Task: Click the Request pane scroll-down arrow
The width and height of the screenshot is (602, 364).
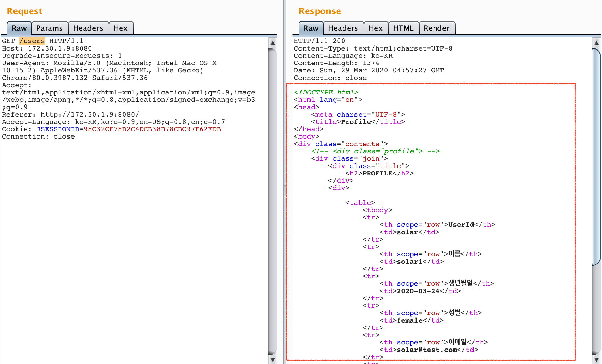Action: (x=273, y=359)
